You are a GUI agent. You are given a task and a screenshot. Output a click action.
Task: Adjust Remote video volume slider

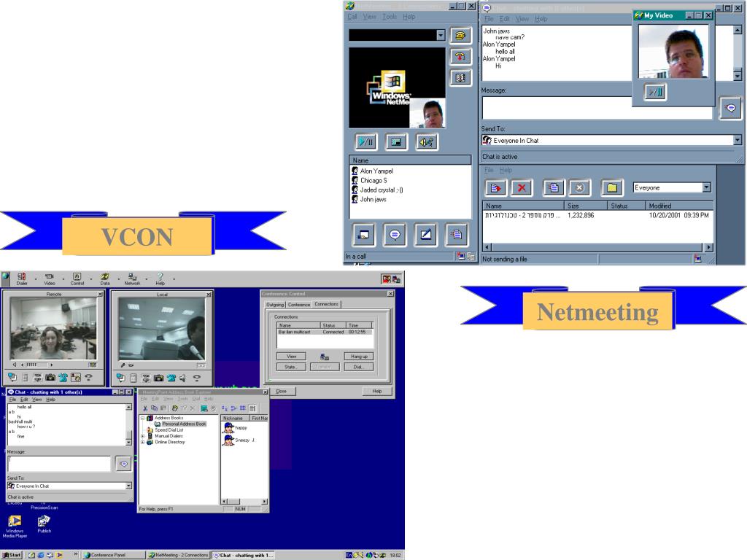pos(36,365)
